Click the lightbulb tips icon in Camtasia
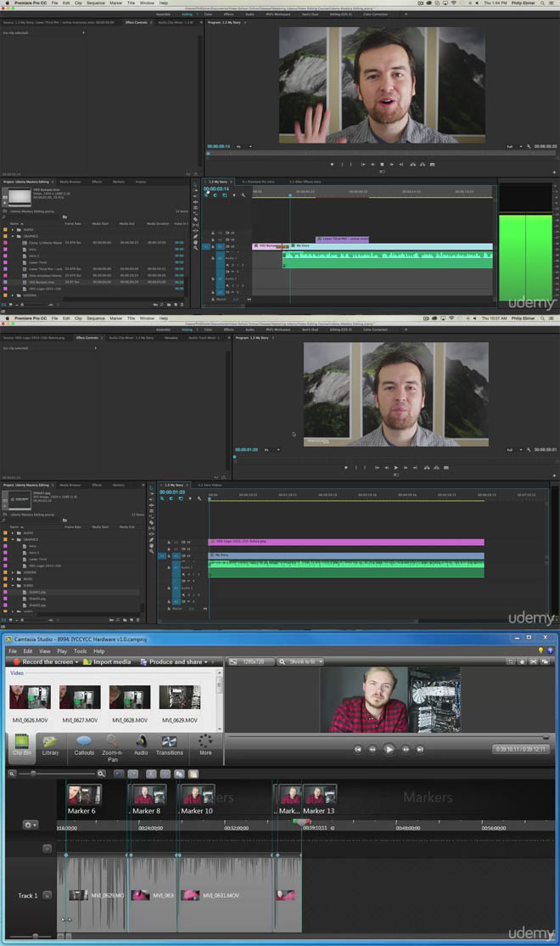The height and width of the screenshot is (946, 560). click(540, 650)
